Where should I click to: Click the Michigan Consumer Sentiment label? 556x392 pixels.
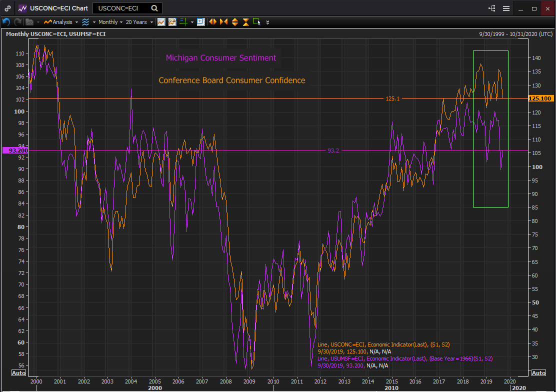pos(220,57)
